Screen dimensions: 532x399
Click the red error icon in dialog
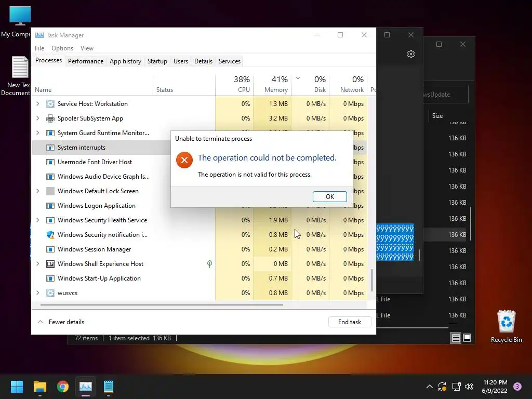pos(184,160)
